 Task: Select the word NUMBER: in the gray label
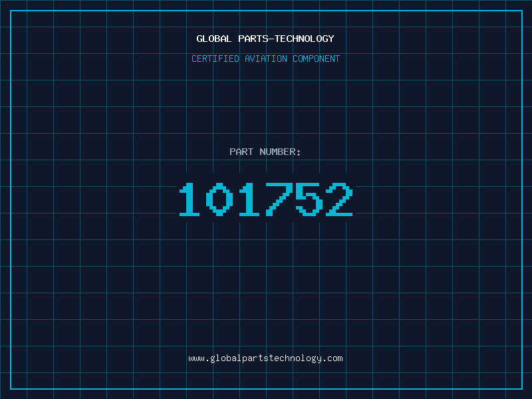point(280,152)
